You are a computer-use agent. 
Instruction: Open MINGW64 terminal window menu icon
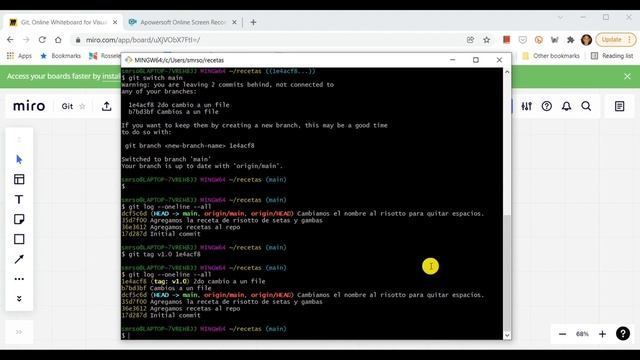(129, 60)
